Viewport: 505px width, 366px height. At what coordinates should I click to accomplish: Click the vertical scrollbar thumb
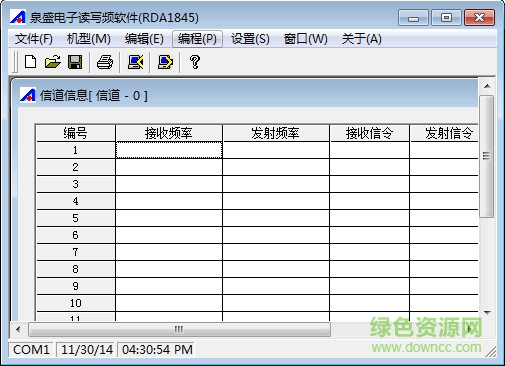487,156
